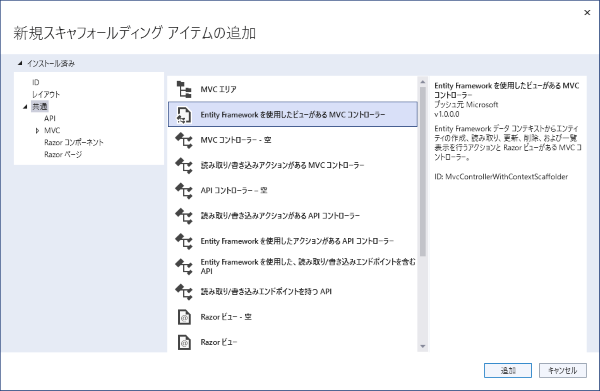Choose API コントローラー - 空
600x391 pixels.
click(x=293, y=191)
